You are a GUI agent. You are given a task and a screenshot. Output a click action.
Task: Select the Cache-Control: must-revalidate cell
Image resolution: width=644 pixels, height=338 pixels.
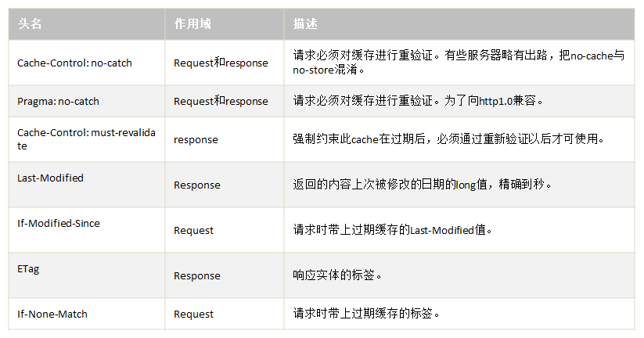coord(87,139)
